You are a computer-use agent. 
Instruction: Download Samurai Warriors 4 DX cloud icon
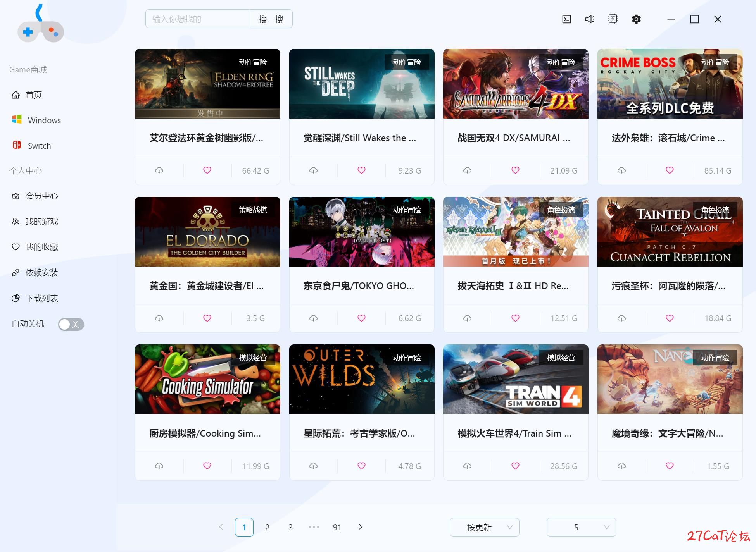pos(467,170)
